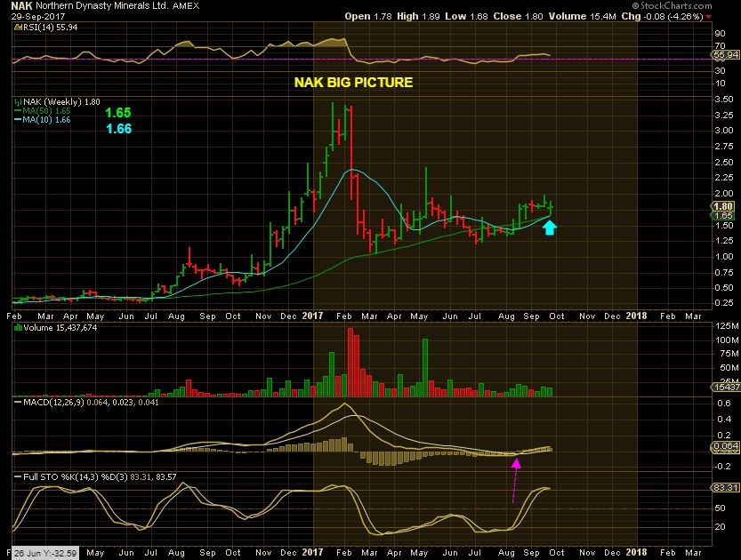Click the red down triangle beside Chg value
Image resolution: width=741 pixels, height=560 pixels.
coord(708,17)
